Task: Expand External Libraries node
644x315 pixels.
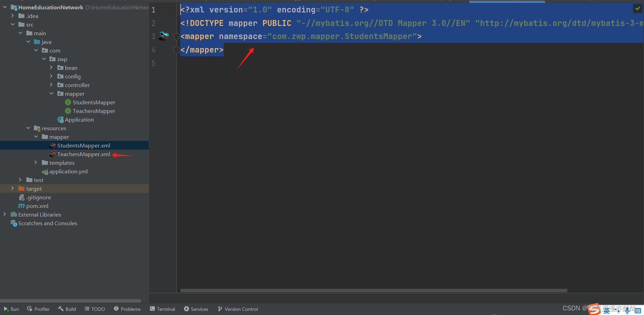Action: click(x=5, y=214)
